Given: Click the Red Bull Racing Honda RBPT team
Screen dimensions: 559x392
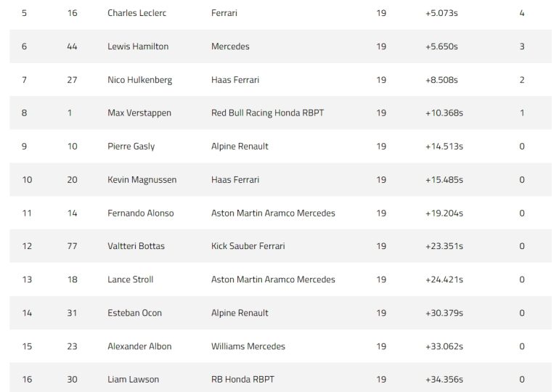Looking at the screenshot, I should (x=267, y=113).
